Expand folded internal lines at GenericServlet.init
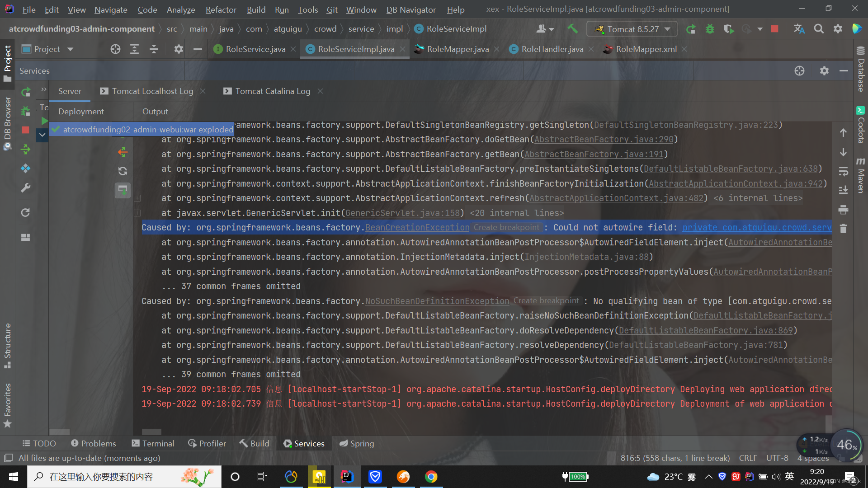The image size is (868, 488). point(137,213)
